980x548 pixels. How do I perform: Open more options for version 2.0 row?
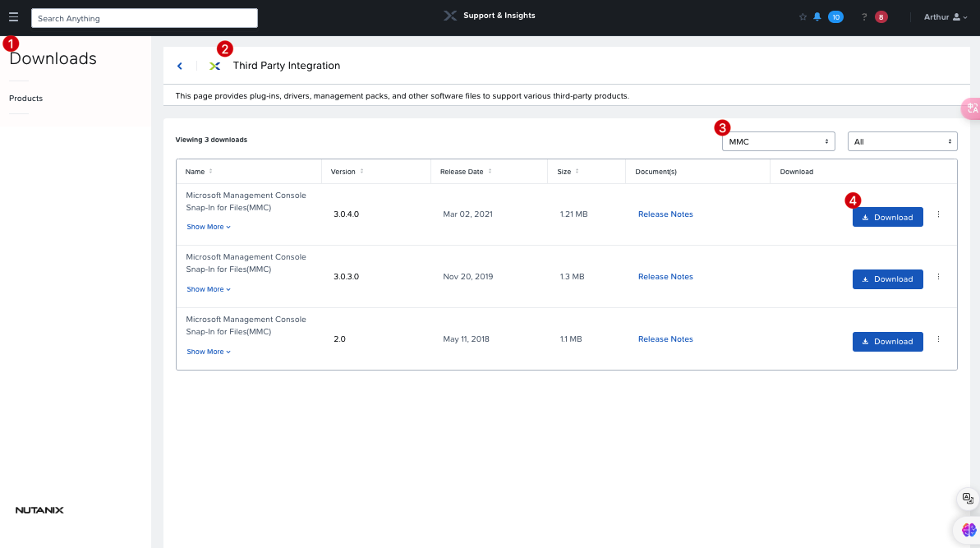[x=938, y=339]
